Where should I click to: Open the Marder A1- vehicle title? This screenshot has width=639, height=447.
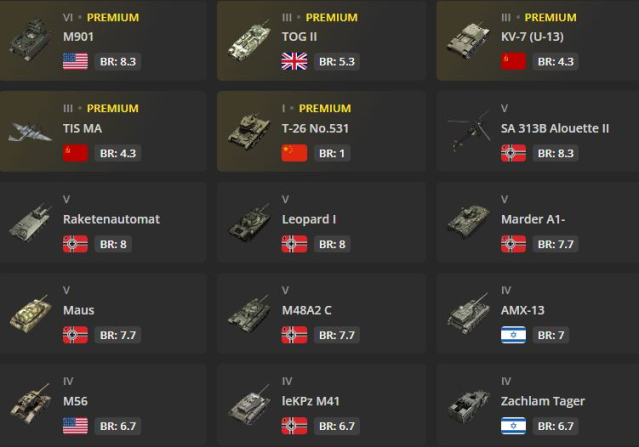533,219
